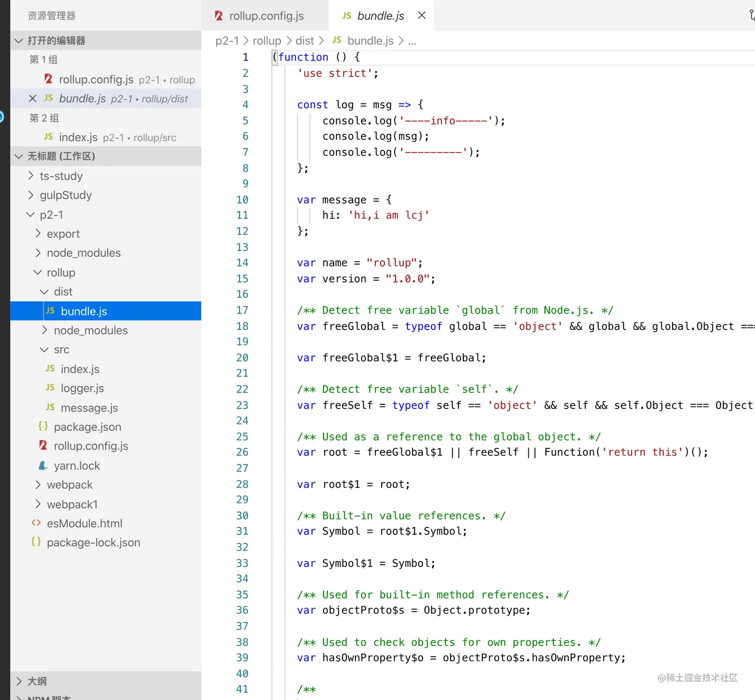Click the JS icon of index.js under 第 2 组
Screen dimensions: 755x700
point(48,136)
